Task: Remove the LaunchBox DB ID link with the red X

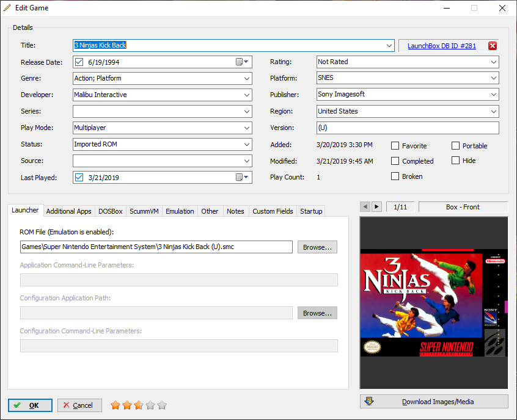Action: coord(493,46)
